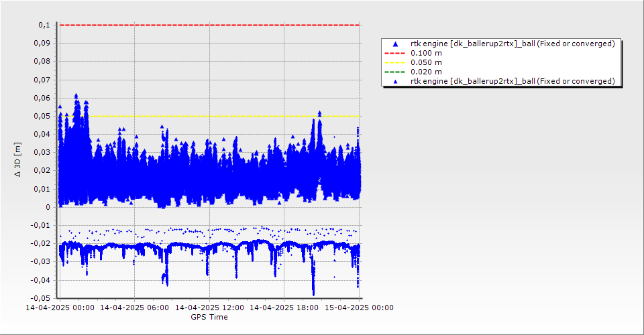Click the 14-04-2025 18:00 axis label
This screenshot has width=644, height=335.
[284, 308]
